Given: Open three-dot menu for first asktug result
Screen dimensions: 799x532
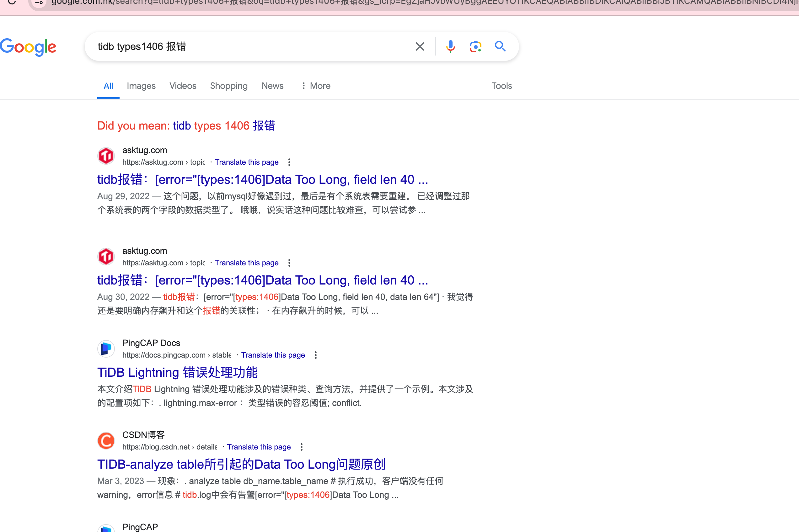Looking at the screenshot, I should point(289,162).
